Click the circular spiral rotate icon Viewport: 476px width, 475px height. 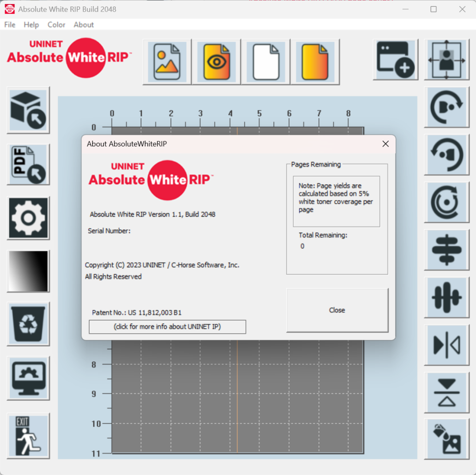tap(447, 202)
